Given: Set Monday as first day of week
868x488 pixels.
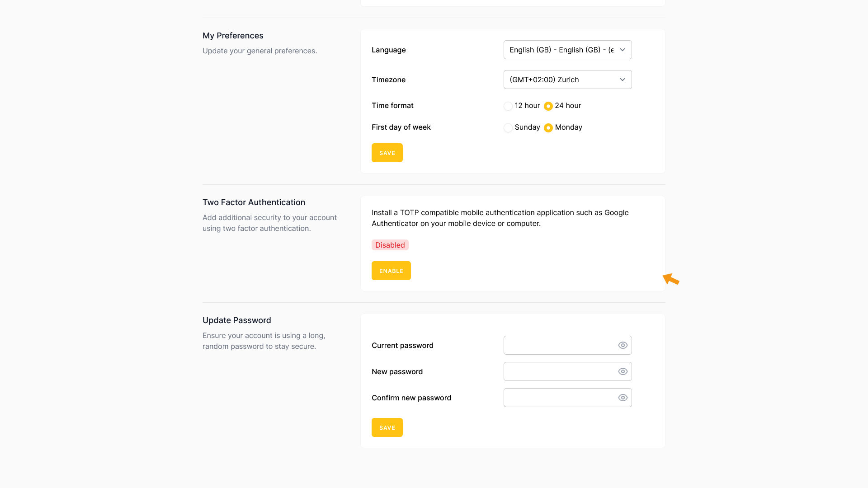Looking at the screenshot, I should tap(548, 128).
